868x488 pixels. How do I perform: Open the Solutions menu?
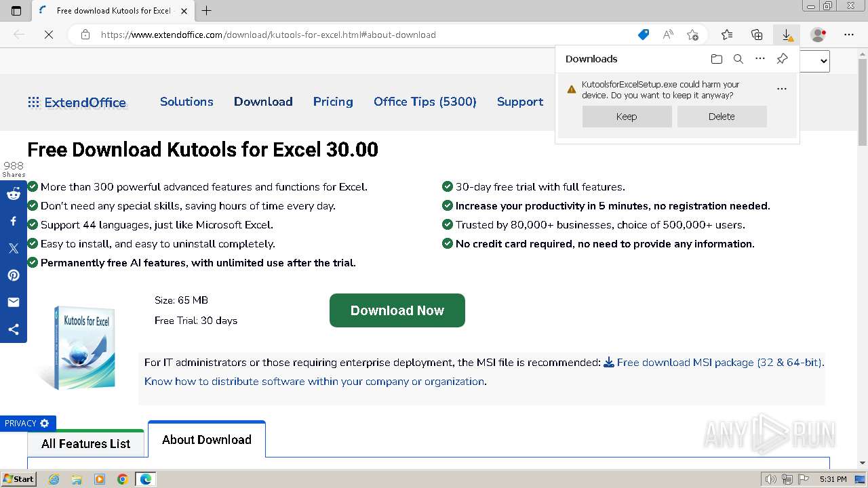[x=186, y=102]
